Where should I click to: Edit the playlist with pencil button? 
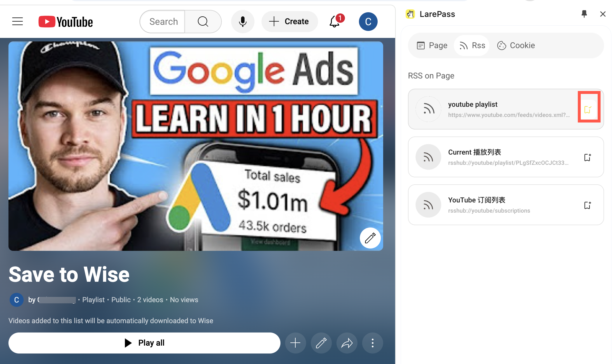(x=321, y=343)
